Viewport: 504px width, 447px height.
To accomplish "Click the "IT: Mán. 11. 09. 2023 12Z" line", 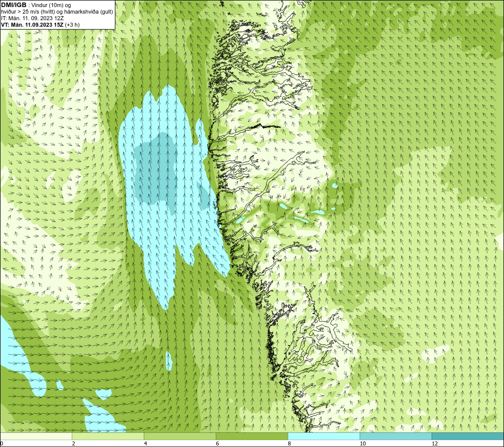I will (32, 18).
